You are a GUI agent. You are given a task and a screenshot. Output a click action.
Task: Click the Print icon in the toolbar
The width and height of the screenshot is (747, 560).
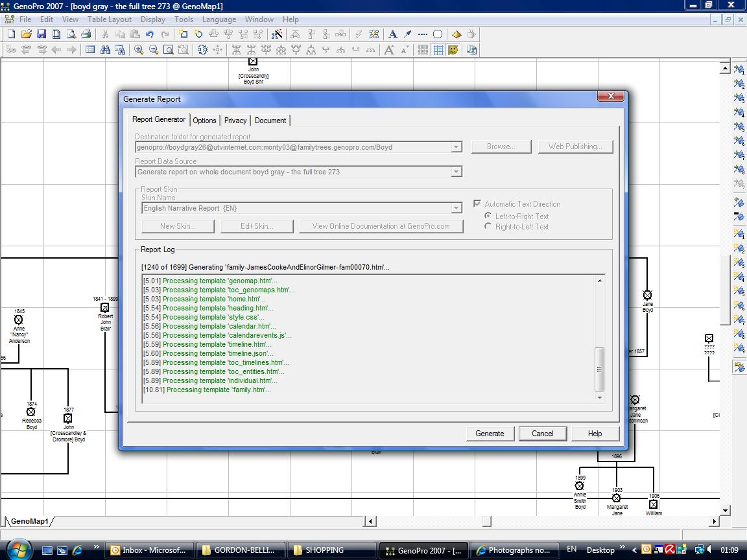86,34
